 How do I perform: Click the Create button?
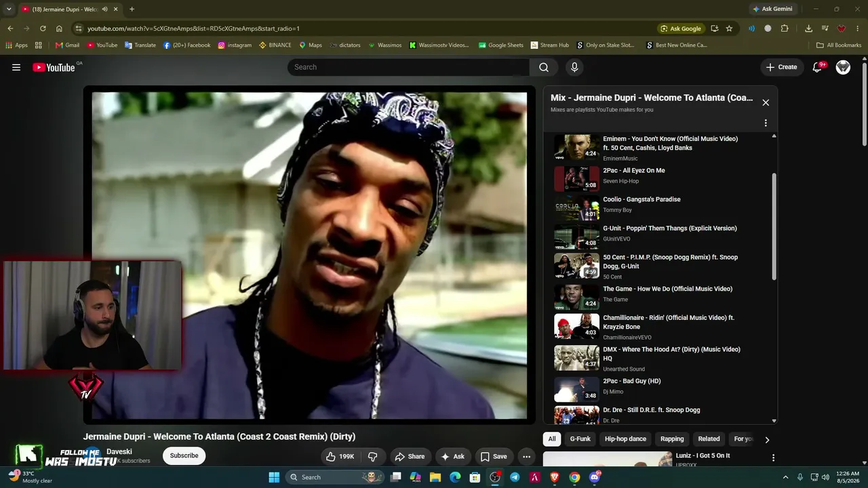click(781, 67)
